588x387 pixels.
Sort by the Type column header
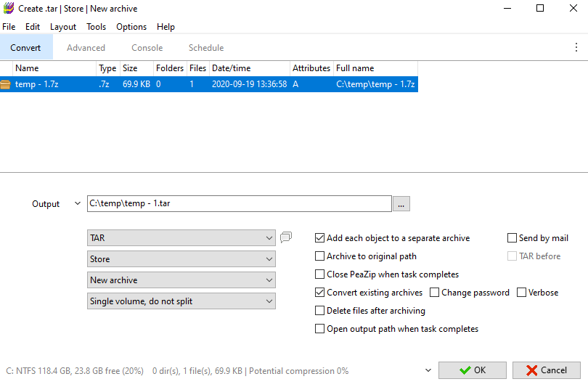click(x=108, y=68)
